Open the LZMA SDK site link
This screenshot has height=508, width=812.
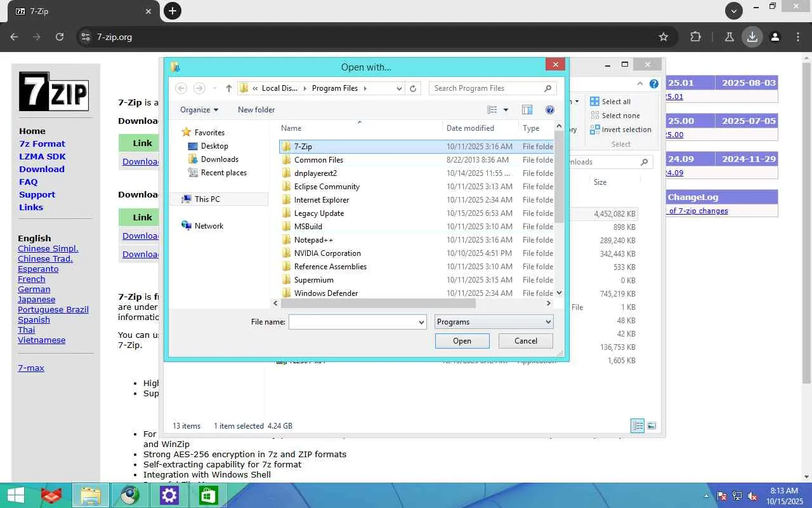click(43, 156)
